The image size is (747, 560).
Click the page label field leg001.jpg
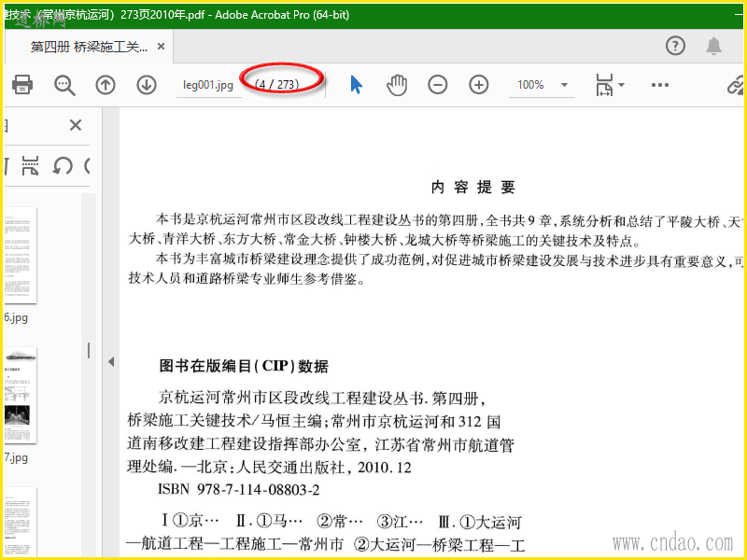point(208,85)
